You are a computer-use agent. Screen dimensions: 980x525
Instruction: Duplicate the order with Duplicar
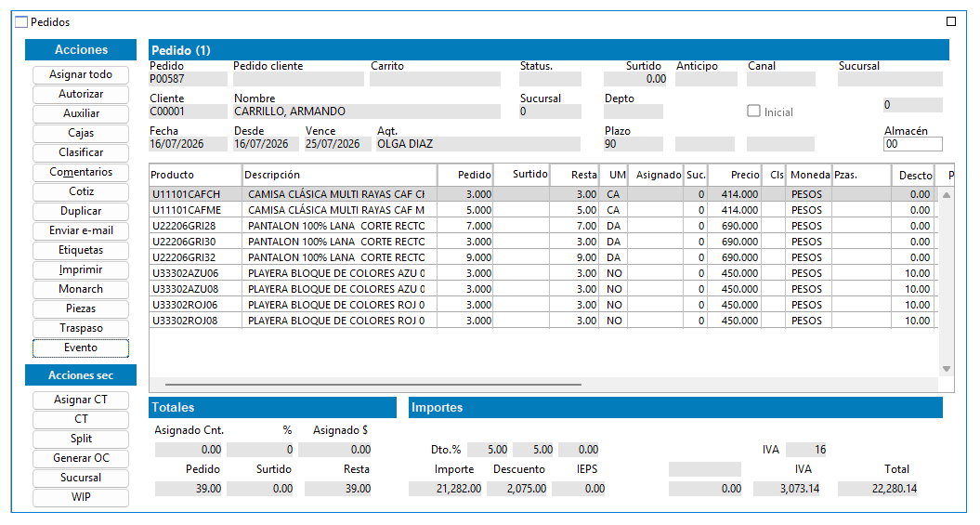(x=81, y=211)
